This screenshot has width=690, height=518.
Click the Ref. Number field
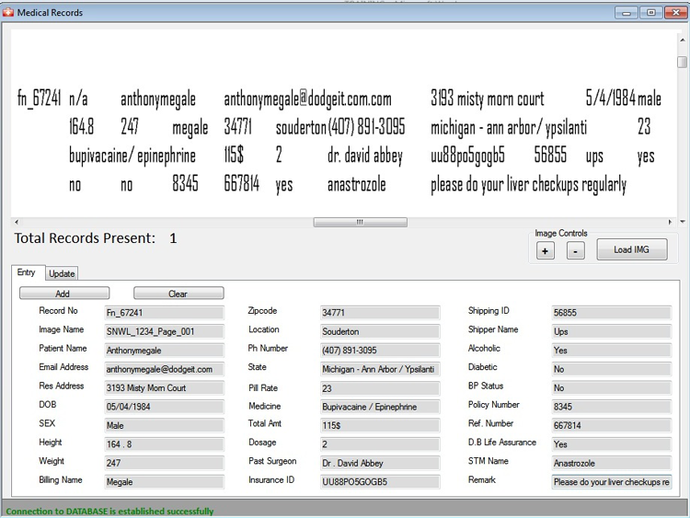[x=611, y=426]
